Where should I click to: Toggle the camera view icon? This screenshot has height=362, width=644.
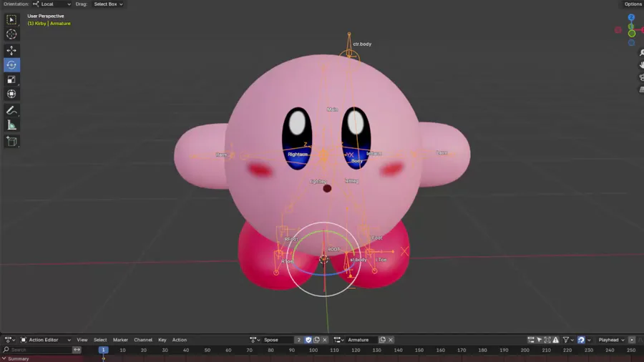tap(641, 77)
